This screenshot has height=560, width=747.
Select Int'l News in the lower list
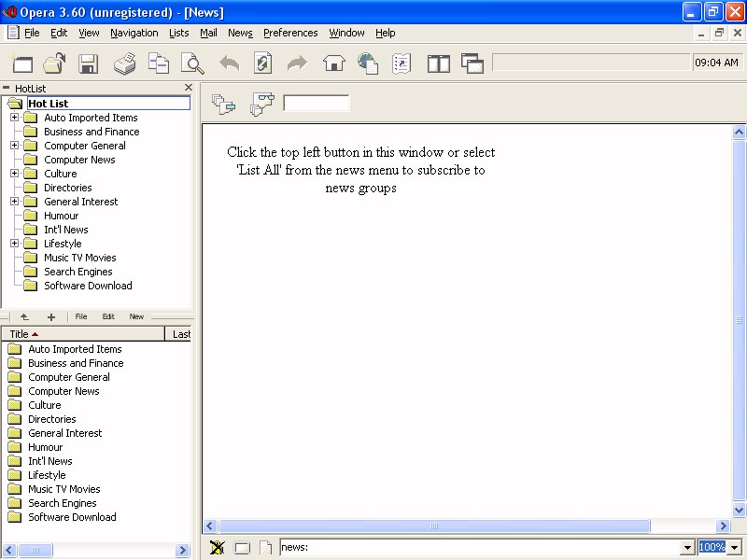50,461
